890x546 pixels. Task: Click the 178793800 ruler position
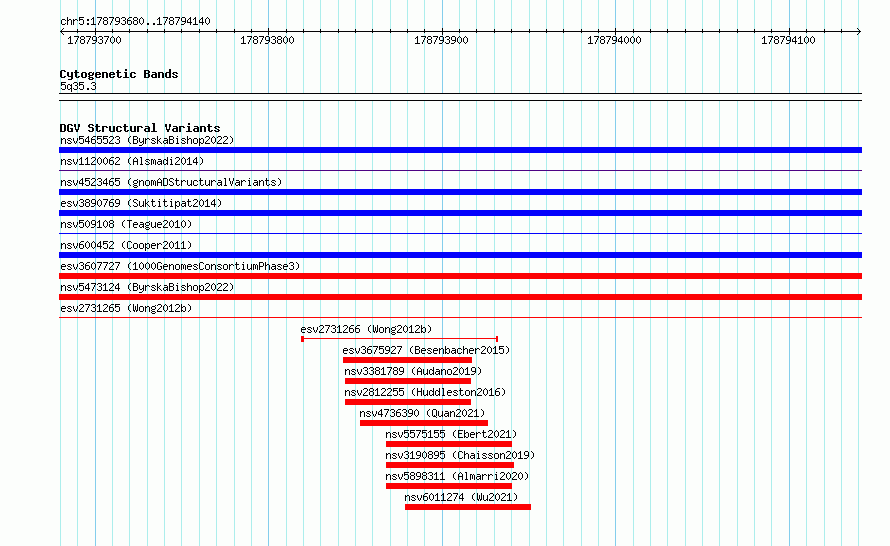coord(267,40)
